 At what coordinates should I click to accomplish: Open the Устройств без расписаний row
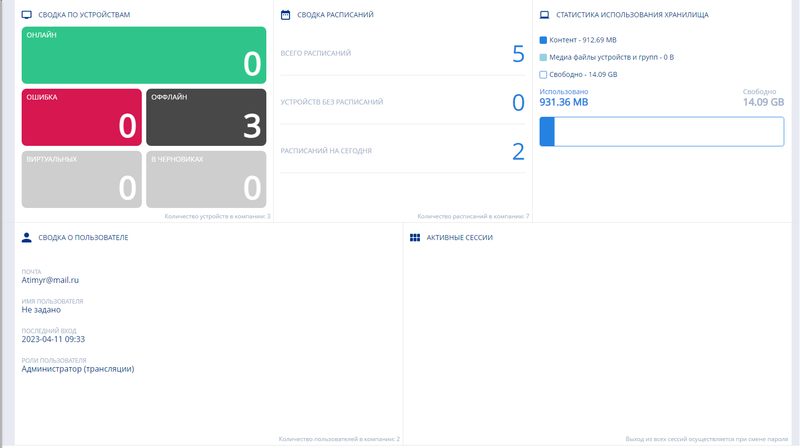[402, 102]
